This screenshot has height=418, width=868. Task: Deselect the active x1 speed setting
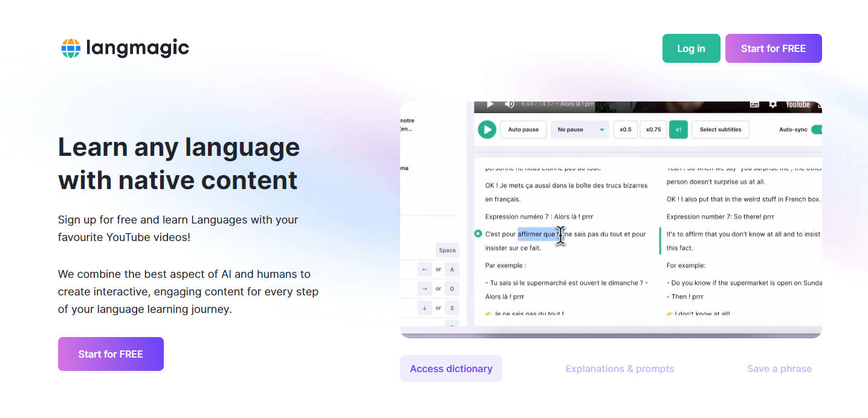click(x=678, y=129)
